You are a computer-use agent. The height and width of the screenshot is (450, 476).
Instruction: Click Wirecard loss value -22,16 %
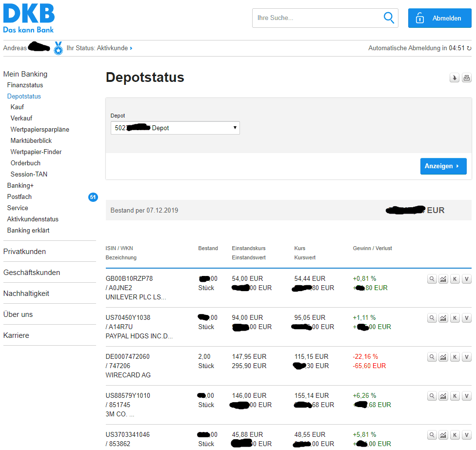[x=365, y=356]
